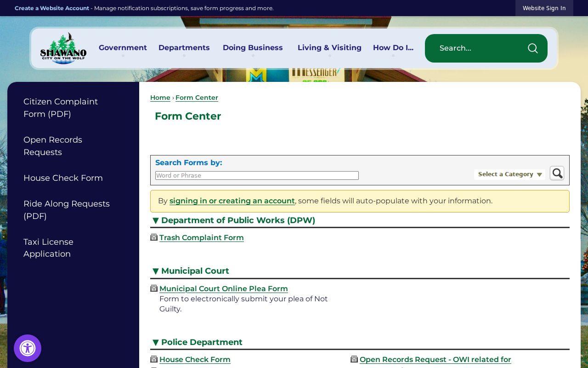Open Taxi License Application in sidebar
Screen dimensions: 588x368
click(x=48, y=248)
